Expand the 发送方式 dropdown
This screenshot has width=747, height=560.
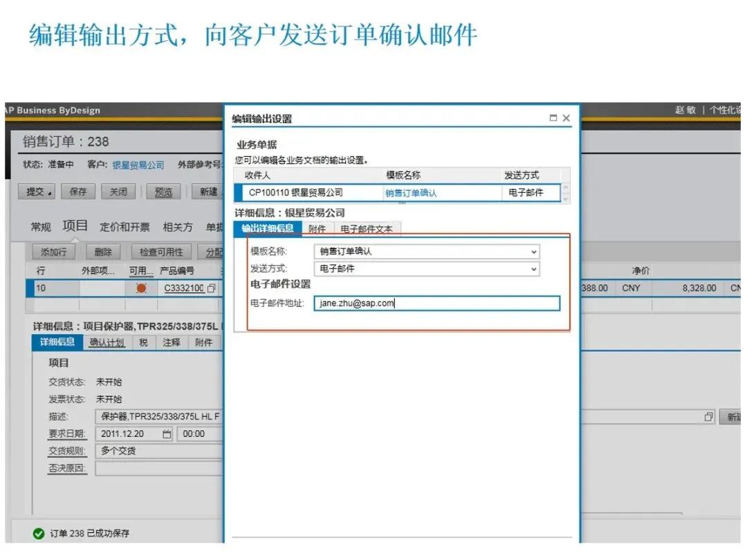click(x=533, y=269)
